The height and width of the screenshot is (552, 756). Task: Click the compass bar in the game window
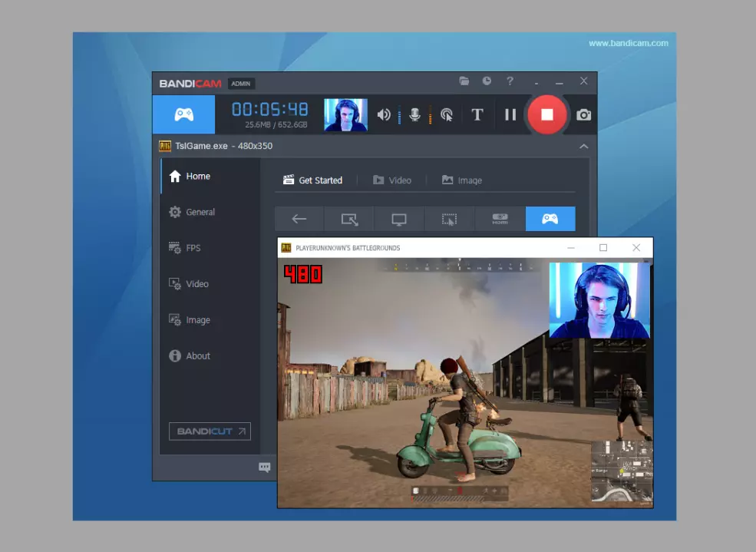click(459, 266)
